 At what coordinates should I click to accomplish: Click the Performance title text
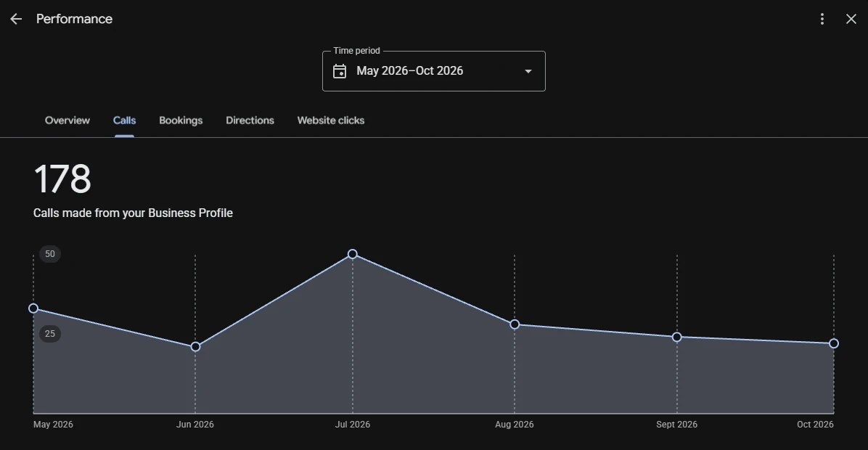tap(74, 19)
